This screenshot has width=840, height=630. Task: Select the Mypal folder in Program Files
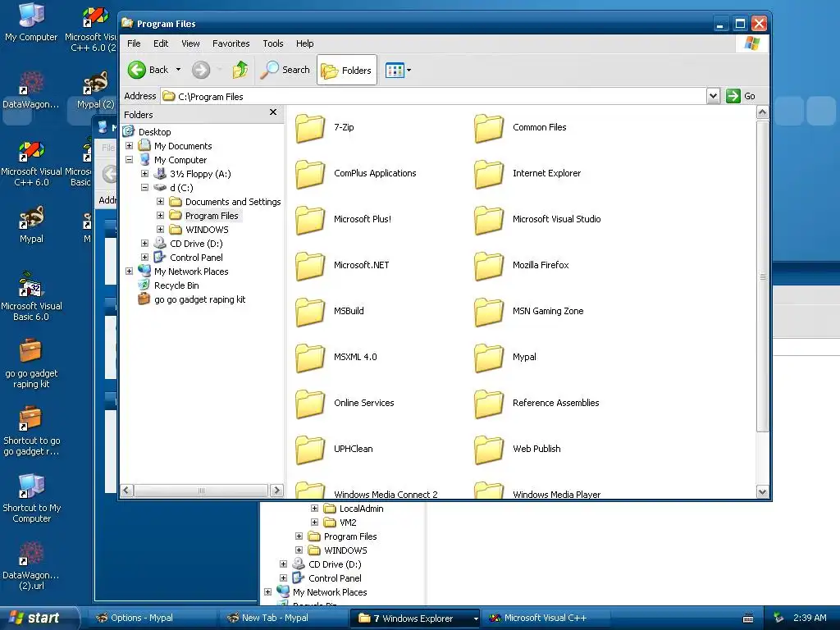click(x=489, y=358)
